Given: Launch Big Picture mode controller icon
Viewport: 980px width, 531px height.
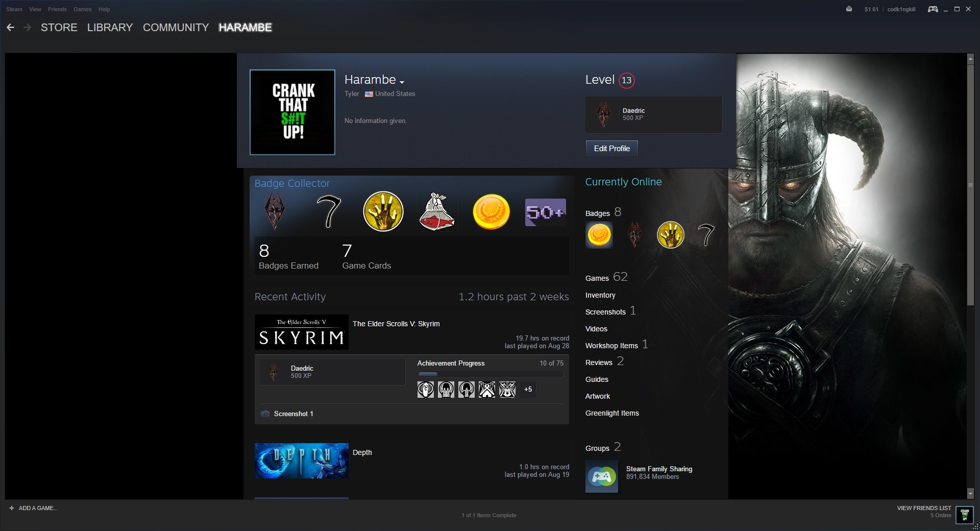Looking at the screenshot, I should [933, 9].
